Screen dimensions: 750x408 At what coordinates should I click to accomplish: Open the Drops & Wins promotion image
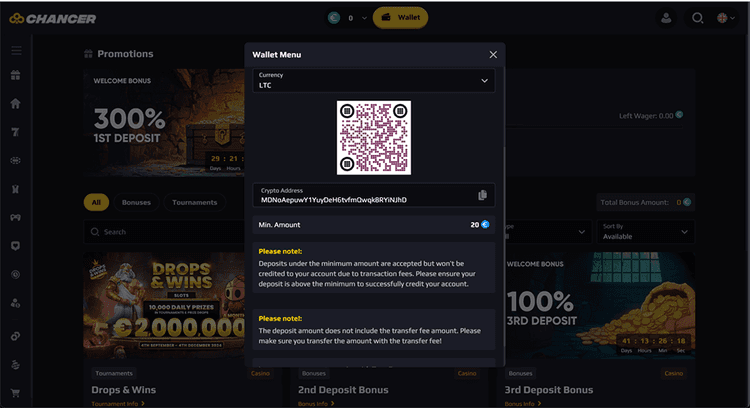click(x=164, y=306)
